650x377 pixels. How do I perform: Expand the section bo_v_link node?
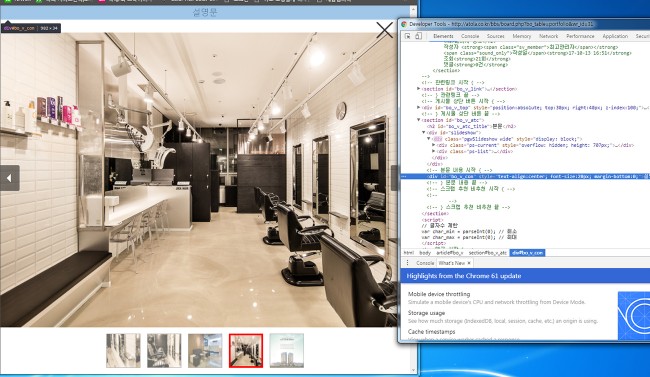pyautogui.click(x=418, y=89)
